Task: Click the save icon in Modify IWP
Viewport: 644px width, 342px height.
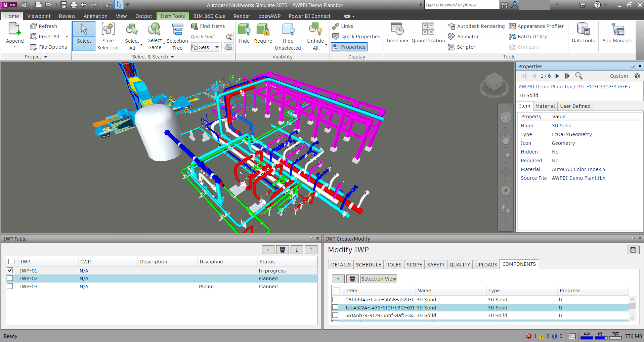Action: [633, 250]
